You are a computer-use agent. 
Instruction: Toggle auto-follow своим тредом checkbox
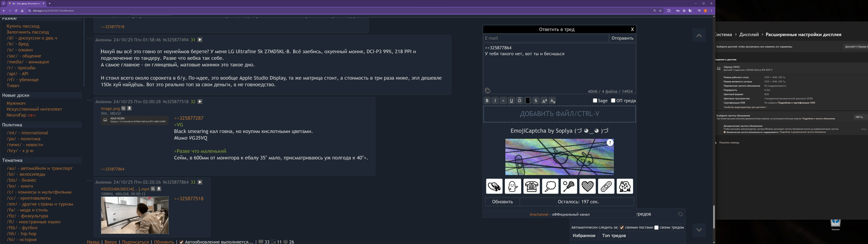(x=656, y=228)
